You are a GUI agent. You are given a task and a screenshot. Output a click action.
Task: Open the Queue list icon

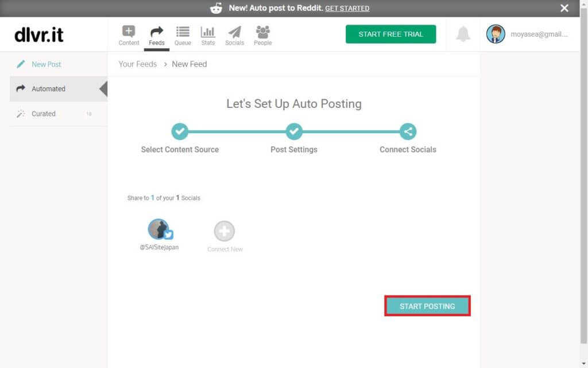(x=183, y=33)
